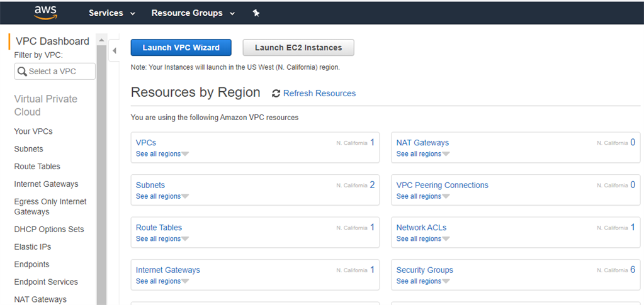
Task: Open the NAT Gateways resource card link
Action: pyautogui.click(x=422, y=143)
